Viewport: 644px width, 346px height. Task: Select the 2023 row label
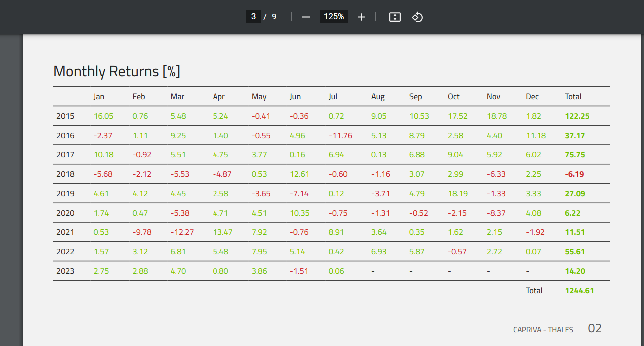(x=65, y=271)
